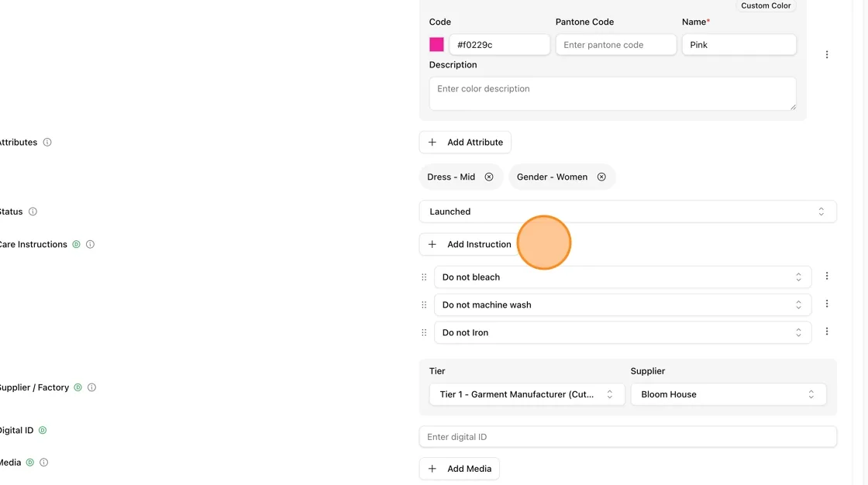Open the Supplier dropdown showing Bloom House
Image resolution: width=868 pixels, height=485 pixels.
[x=728, y=395]
